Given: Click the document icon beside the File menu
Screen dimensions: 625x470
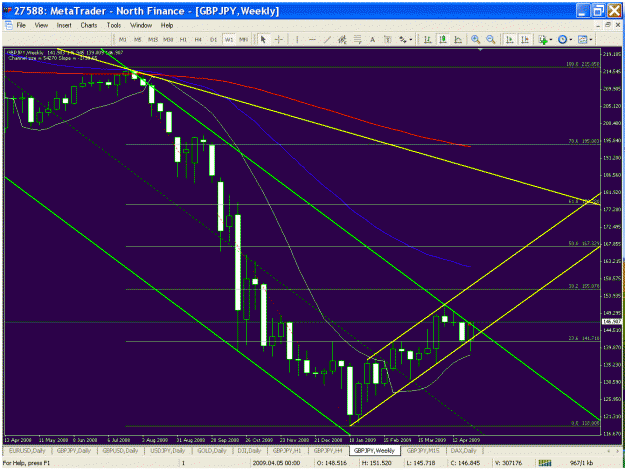Looking at the screenshot, I should (9, 25).
